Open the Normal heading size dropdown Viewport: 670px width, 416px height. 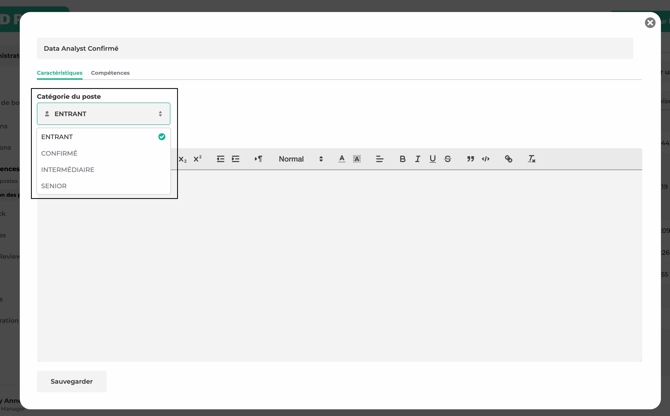[300, 159]
